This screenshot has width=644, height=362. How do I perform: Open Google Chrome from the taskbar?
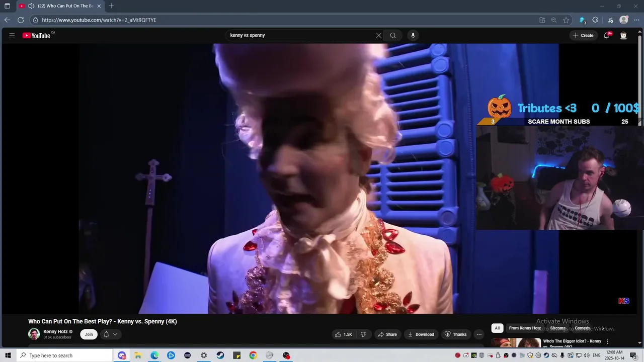tap(253, 355)
